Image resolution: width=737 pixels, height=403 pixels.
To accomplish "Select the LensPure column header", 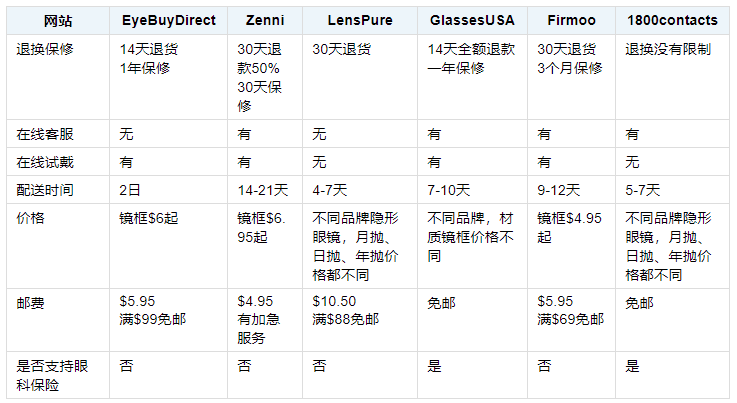I will pyautogui.click(x=360, y=20).
